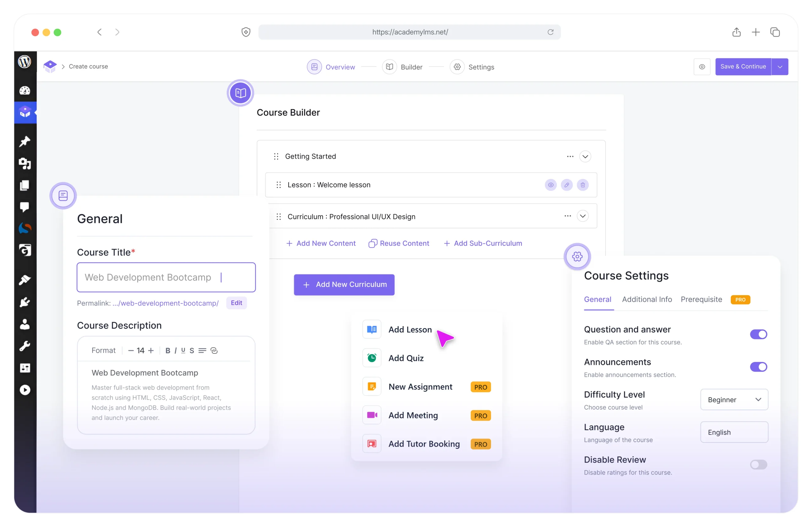The height and width of the screenshot is (527, 812).
Task: Reload the page in the address bar
Action: pyautogui.click(x=550, y=32)
